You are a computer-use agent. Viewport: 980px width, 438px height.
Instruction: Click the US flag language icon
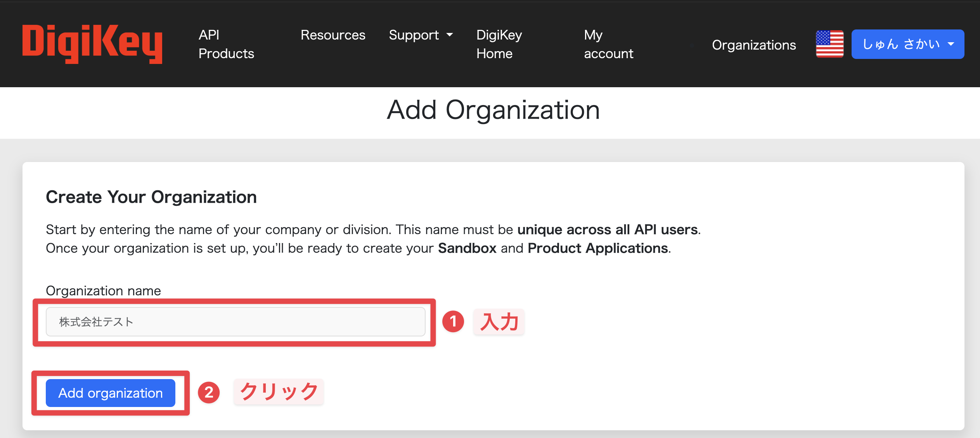(829, 44)
